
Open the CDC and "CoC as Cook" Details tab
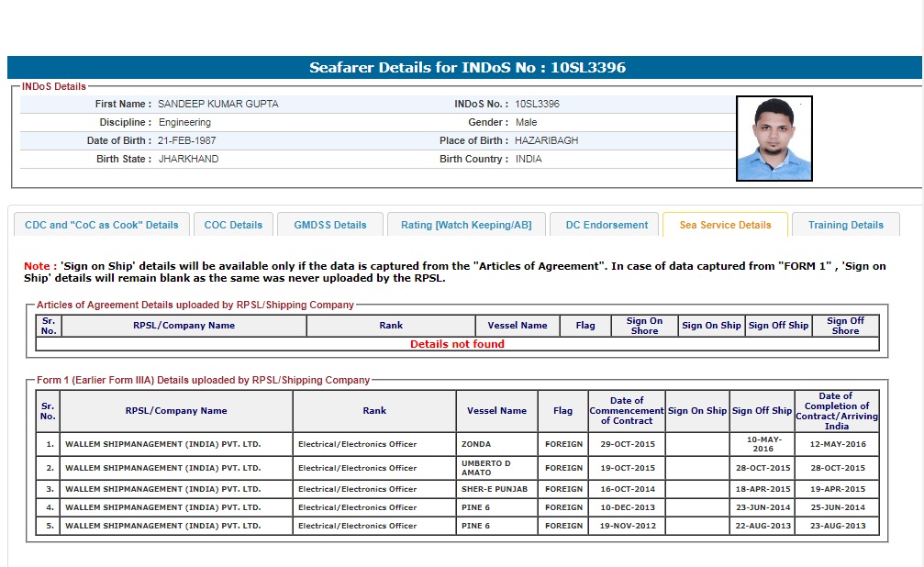point(102,225)
